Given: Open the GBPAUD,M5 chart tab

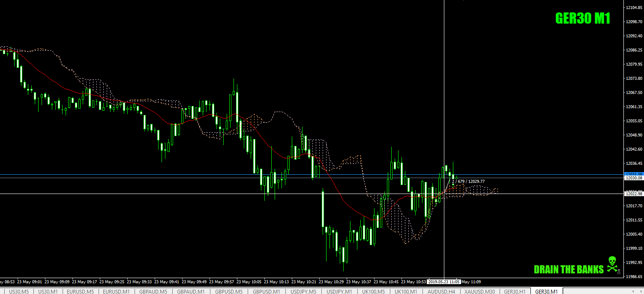Looking at the screenshot, I should click(153, 291).
